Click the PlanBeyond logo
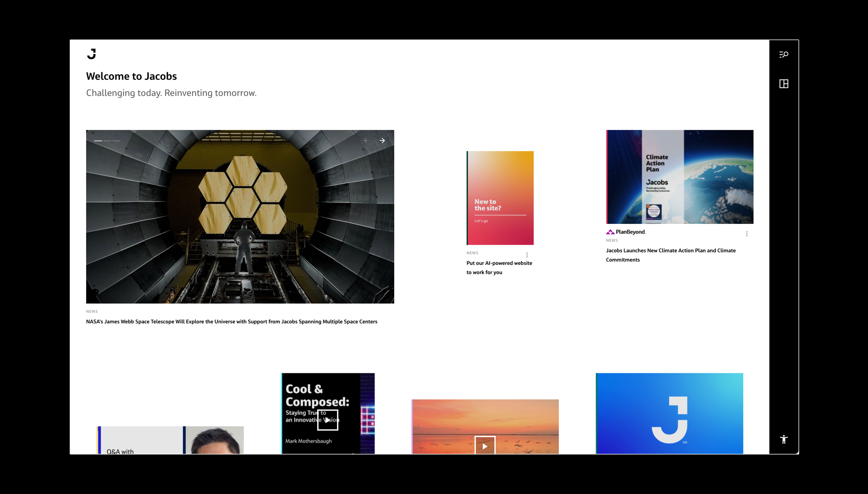The width and height of the screenshot is (868, 494). coord(626,232)
